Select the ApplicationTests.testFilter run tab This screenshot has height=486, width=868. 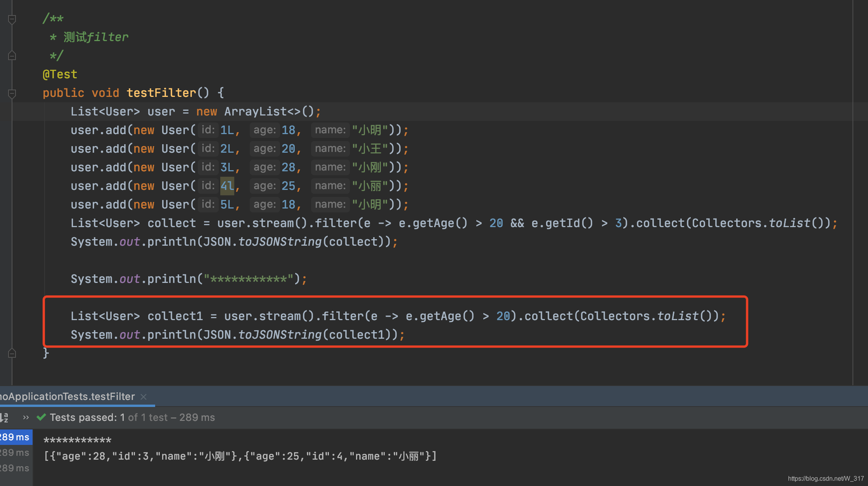point(68,396)
